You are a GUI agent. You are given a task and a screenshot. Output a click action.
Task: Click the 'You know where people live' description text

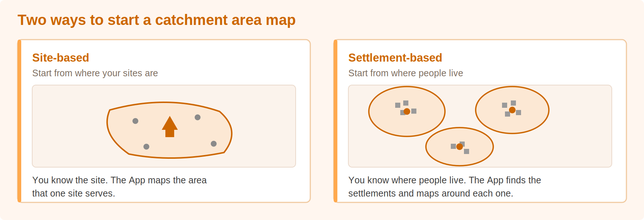[445, 187]
